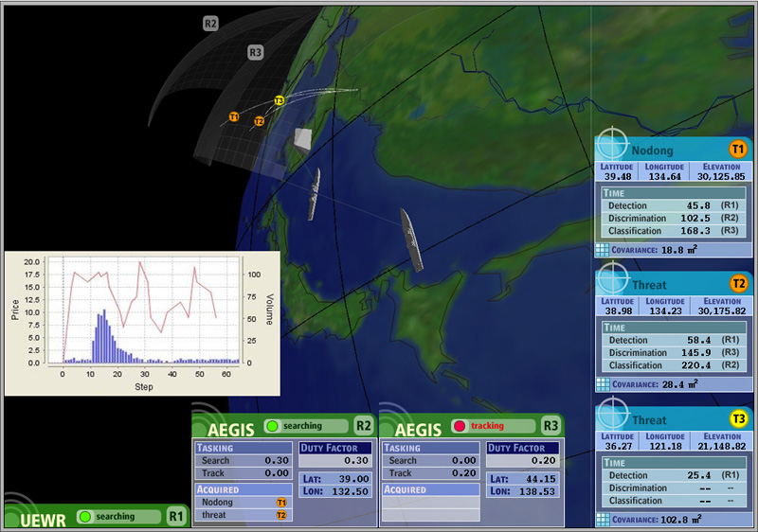This screenshot has width=758, height=532.
Task: Click the yellow T3 badge on Threat panel
Action: coord(738,418)
